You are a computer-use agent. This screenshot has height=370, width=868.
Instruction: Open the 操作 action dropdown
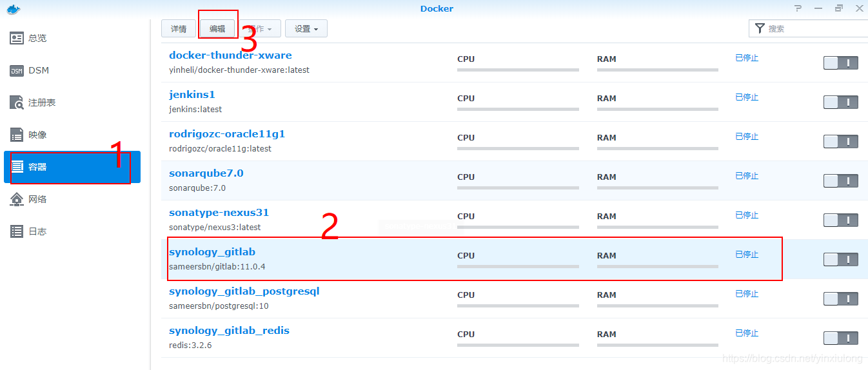click(x=260, y=28)
